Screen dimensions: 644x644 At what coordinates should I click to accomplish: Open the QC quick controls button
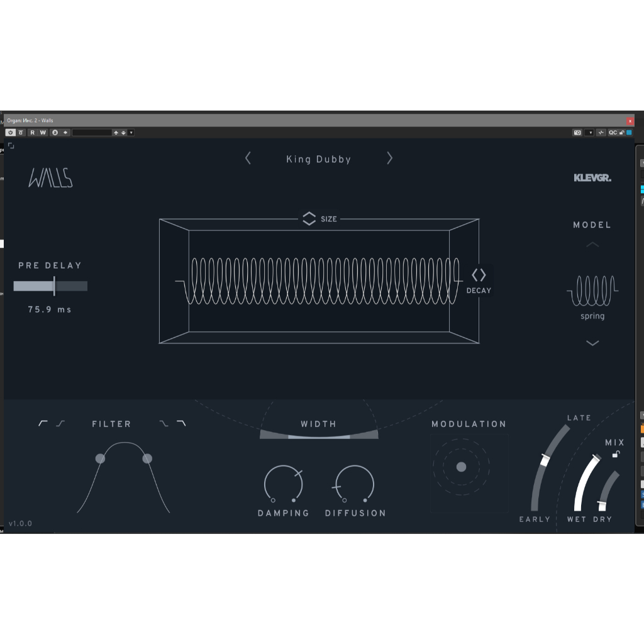(613, 133)
